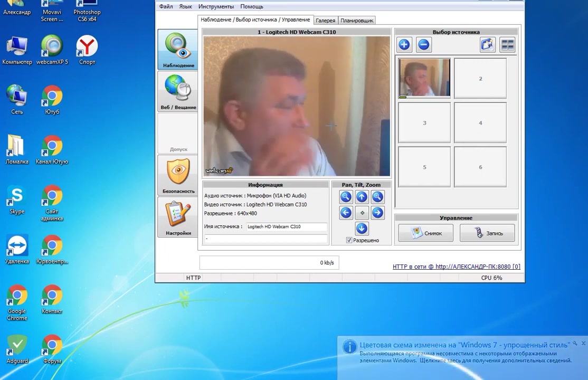Tilt camera down with down arrow
588x380 pixels.
362,229
